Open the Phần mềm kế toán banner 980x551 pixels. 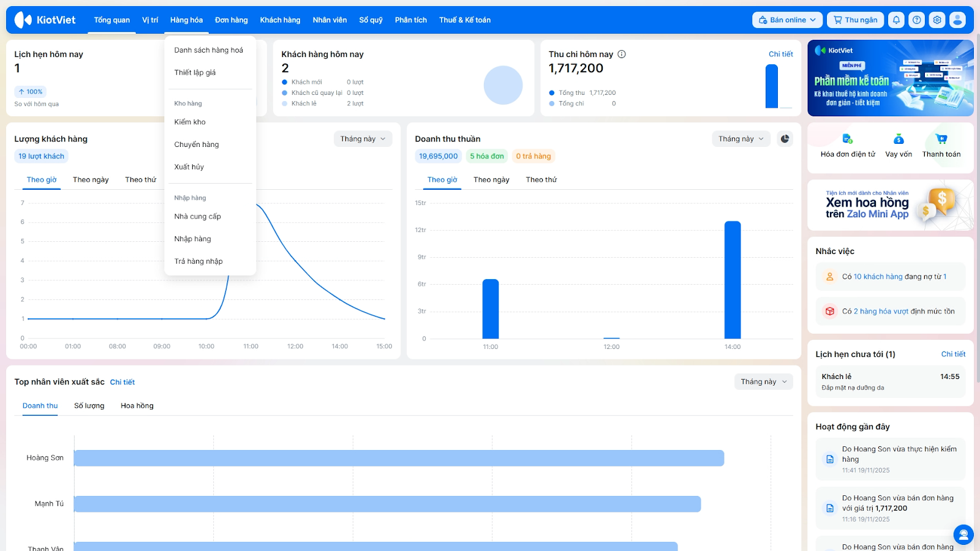(891, 78)
